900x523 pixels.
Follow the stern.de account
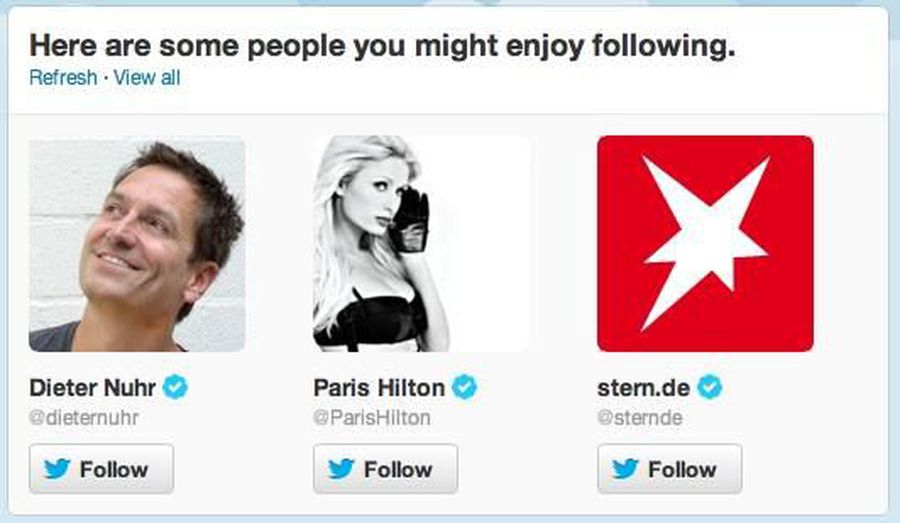click(669, 469)
